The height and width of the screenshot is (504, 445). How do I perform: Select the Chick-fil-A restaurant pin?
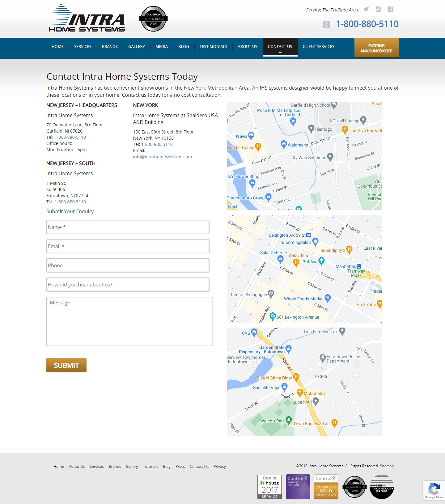click(x=296, y=263)
